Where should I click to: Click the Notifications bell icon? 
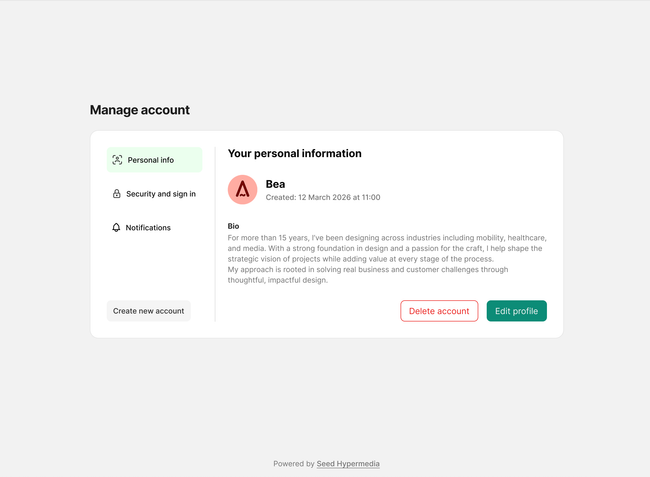coord(117,228)
